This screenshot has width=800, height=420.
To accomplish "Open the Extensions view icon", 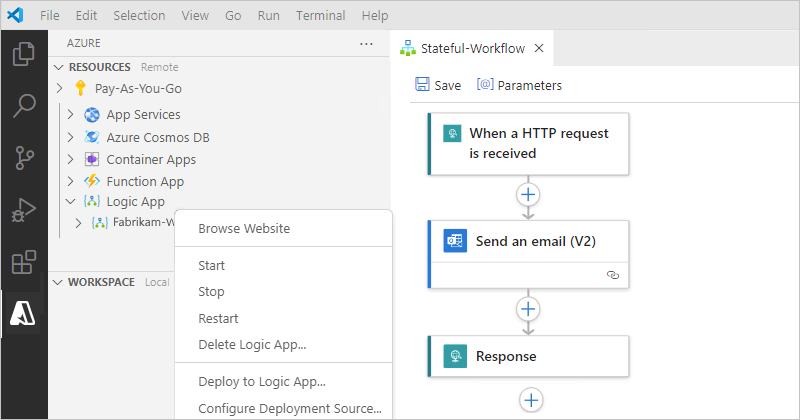I will point(24,263).
